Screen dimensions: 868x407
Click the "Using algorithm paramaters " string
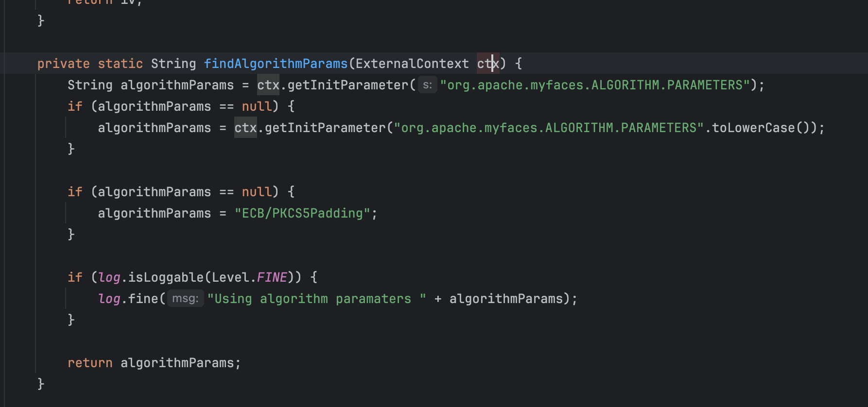point(316,299)
